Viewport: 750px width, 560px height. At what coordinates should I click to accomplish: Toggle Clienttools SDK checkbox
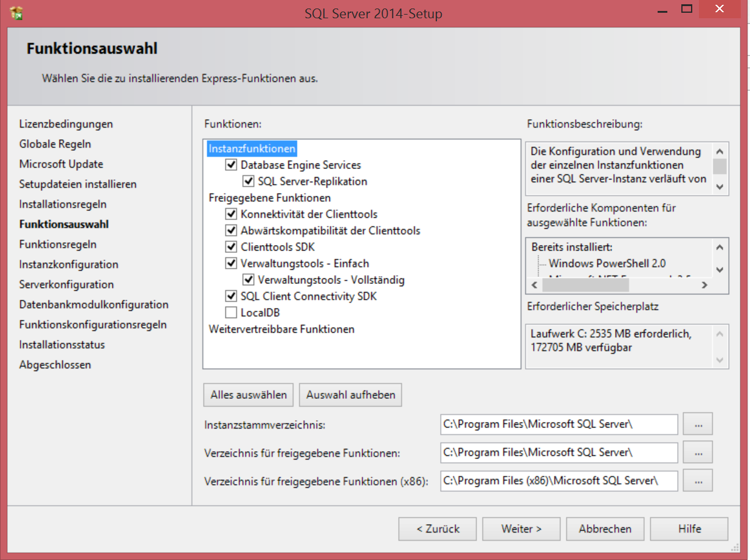click(231, 247)
